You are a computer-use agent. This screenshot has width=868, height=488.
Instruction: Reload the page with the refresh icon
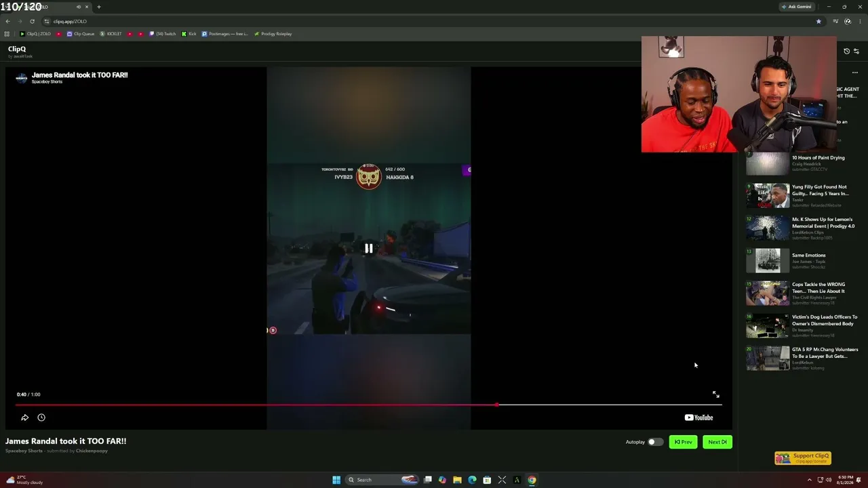[32, 21]
